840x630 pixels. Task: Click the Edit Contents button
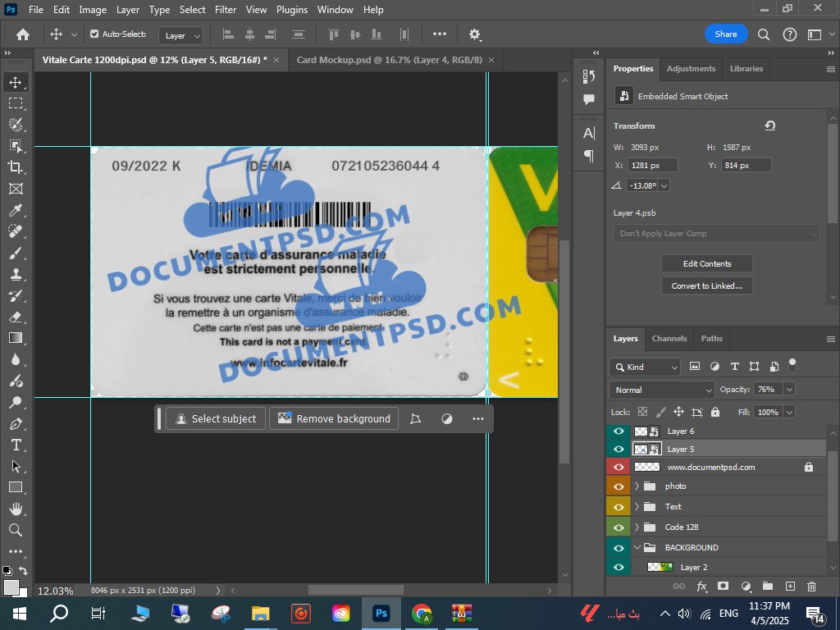click(707, 263)
